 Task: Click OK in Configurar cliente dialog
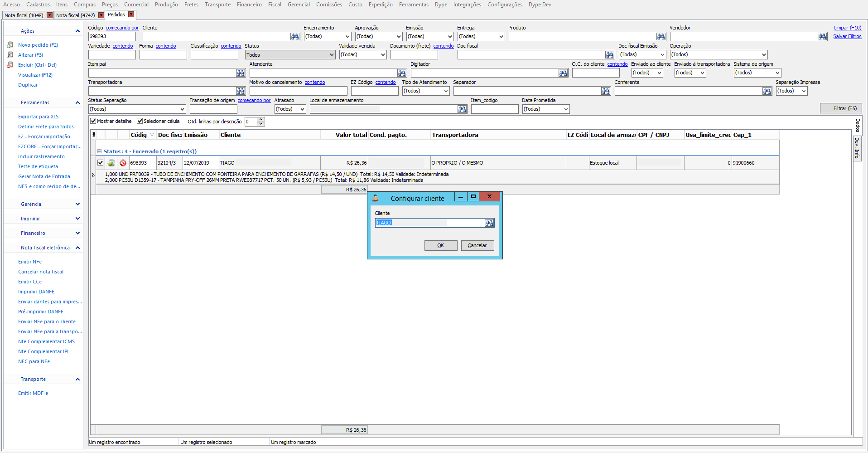[441, 245]
